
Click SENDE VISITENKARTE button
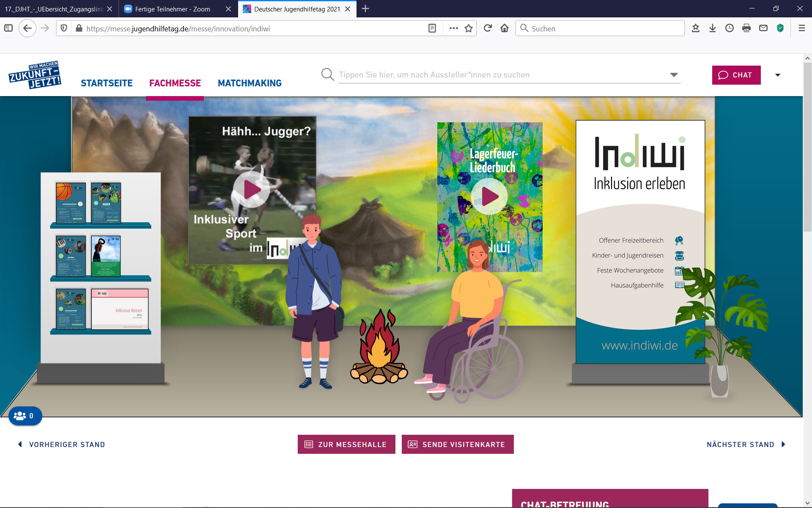(x=458, y=444)
